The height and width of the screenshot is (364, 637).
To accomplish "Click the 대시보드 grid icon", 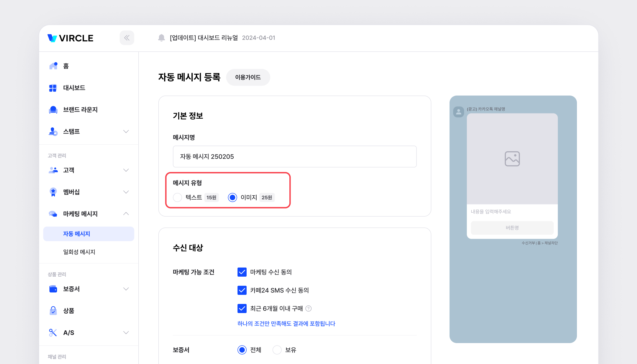I will tap(53, 88).
